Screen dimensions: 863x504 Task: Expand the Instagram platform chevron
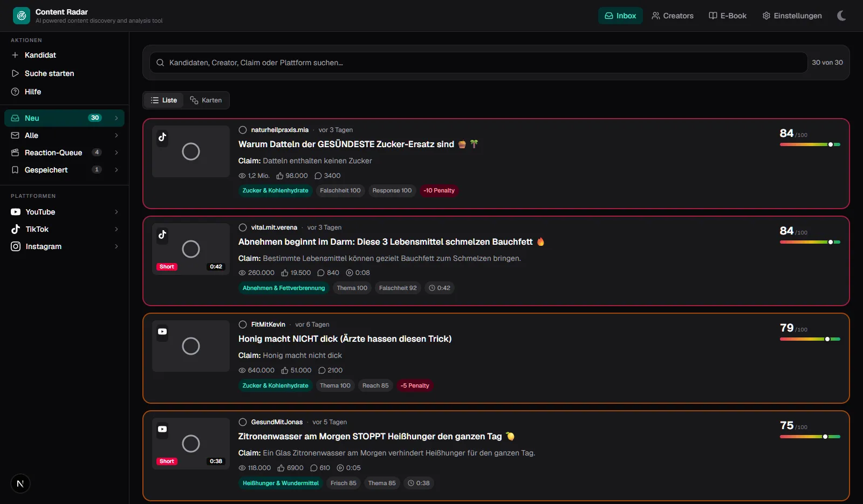point(117,246)
